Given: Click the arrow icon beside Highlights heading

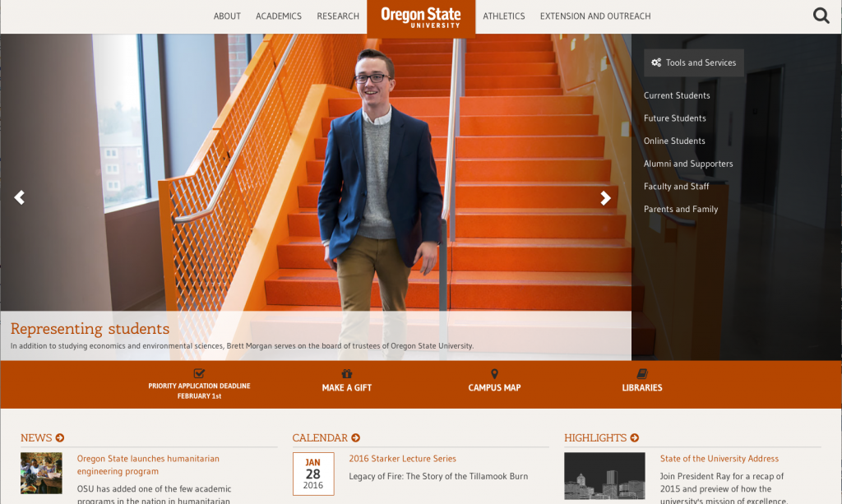Looking at the screenshot, I should tap(635, 438).
